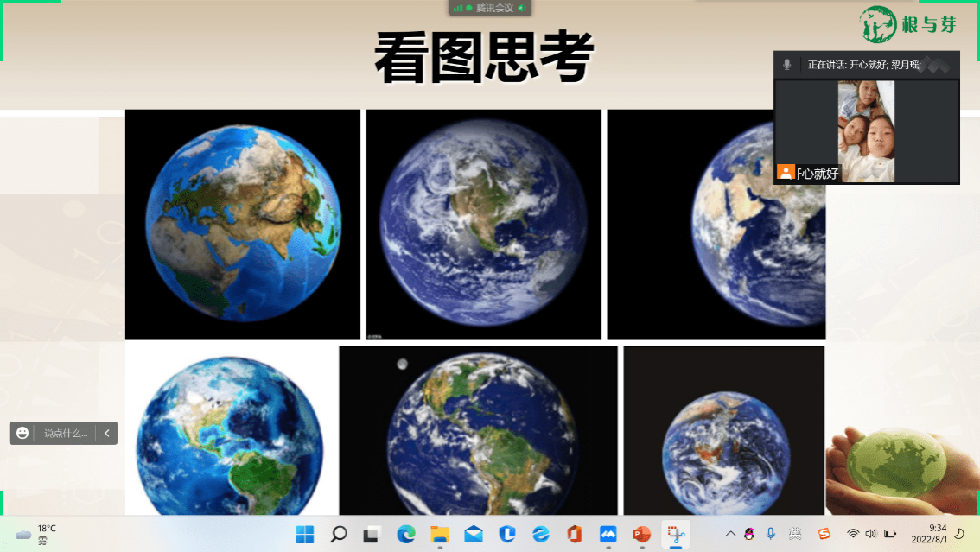Open the Tencent Meeting taskbar icon
The width and height of the screenshot is (980, 552).
[608, 535]
